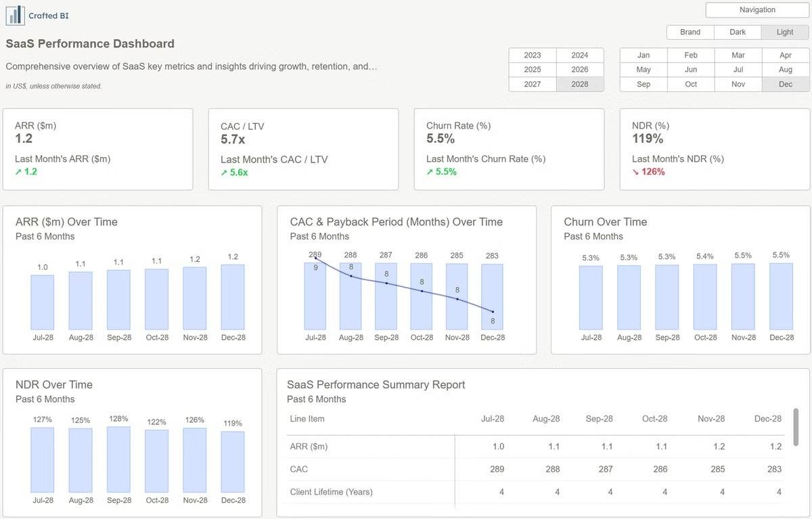
Task: Click the Dec-28 bar in ARR chart
Action: (233, 297)
